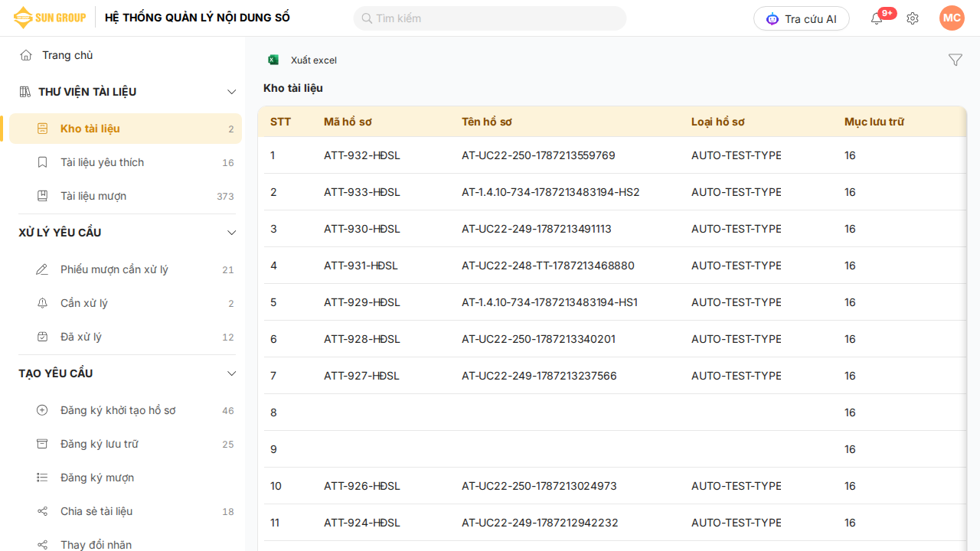Click the Kho tài liệu table title
The width and height of the screenshot is (980, 551).
point(293,88)
